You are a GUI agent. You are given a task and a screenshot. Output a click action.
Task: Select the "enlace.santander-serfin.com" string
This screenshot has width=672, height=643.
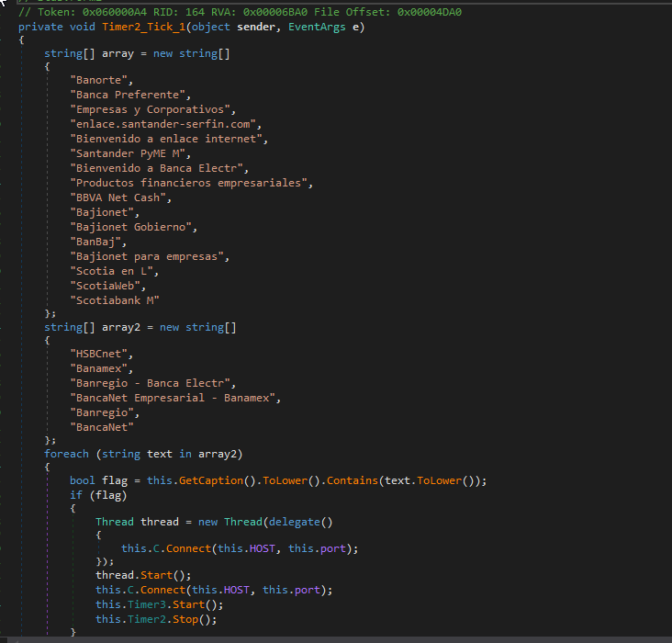(162, 124)
